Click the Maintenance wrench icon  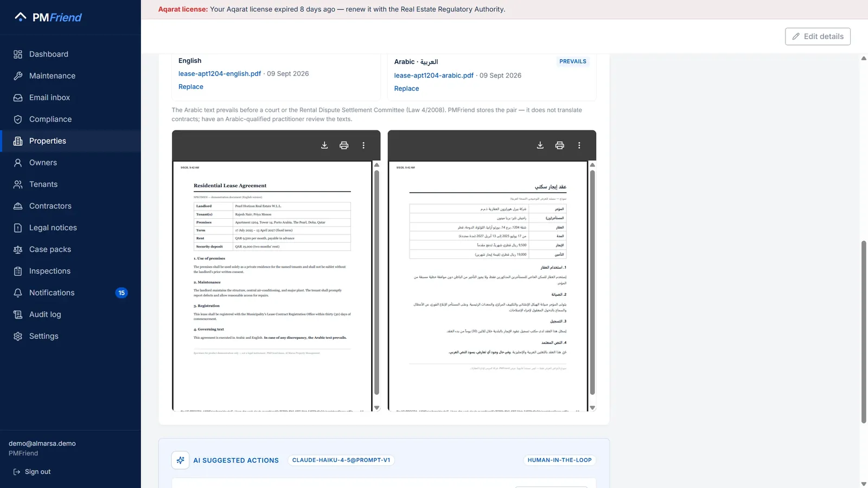tap(18, 76)
